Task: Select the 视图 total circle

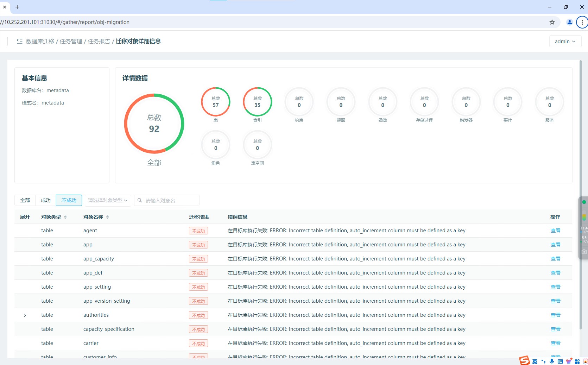Action: (341, 102)
